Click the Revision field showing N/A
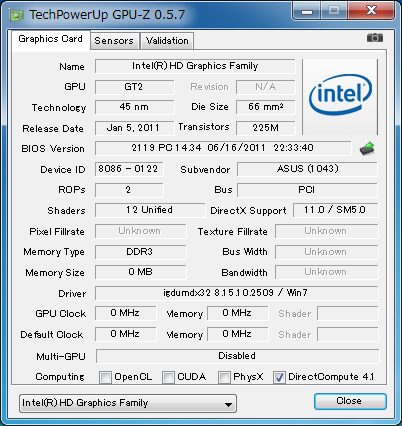Image resolution: width=402 pixels, height=426 pixels. [x=266, y=87]
